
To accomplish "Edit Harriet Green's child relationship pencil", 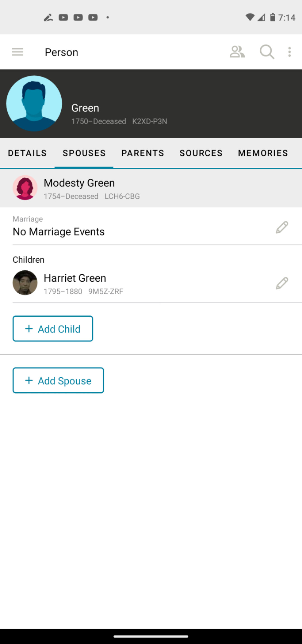I will 282,283.
